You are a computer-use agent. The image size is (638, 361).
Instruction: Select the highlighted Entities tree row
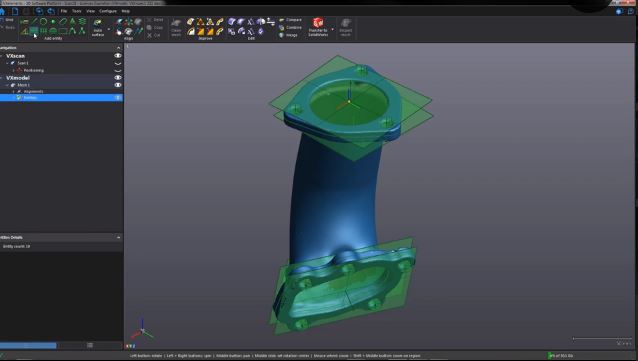pyautogui.click(x=61, y=98)
